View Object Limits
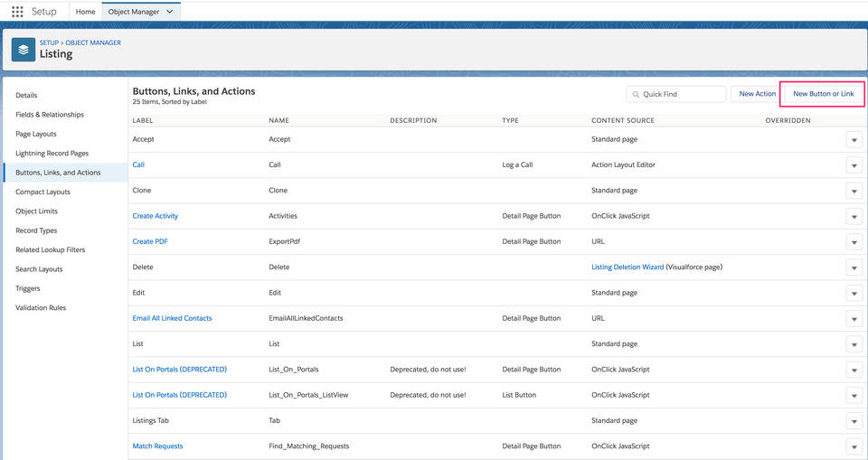The width and height of the screenshot is (868, 460). coord(36,211)
